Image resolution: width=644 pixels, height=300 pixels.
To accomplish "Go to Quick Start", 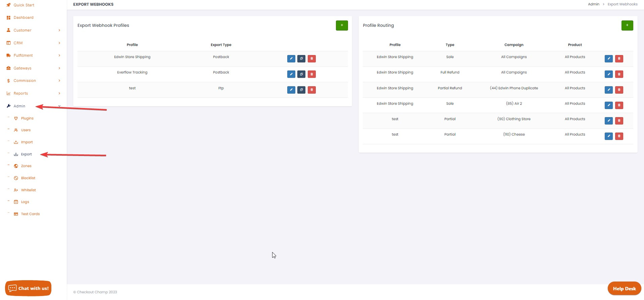I will (24, 5).
